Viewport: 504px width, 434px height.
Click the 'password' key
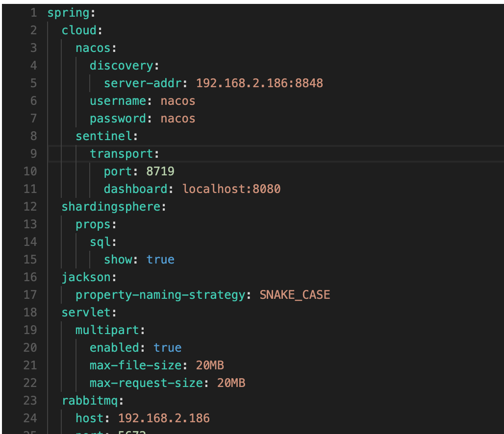(118, 119)
